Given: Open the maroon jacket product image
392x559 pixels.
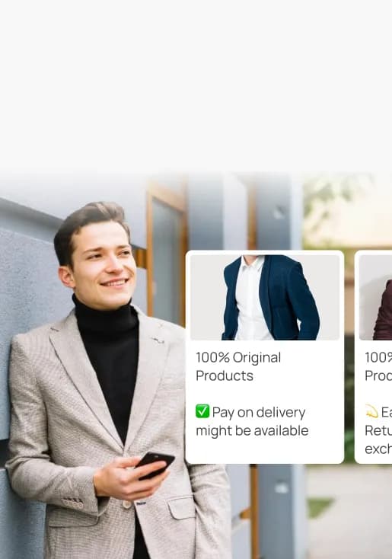Looking at the screenshot, I should (375, 297).
